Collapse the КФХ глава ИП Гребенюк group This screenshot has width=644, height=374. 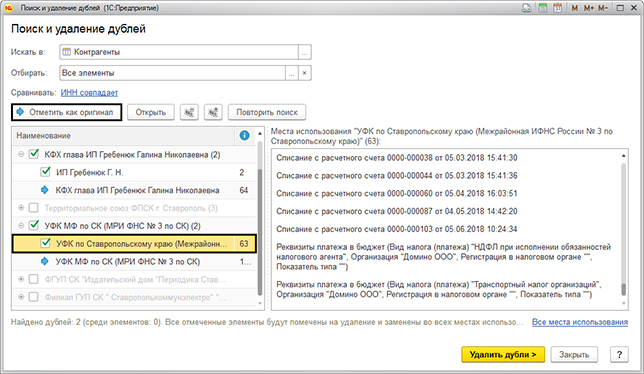coord(21,154)
